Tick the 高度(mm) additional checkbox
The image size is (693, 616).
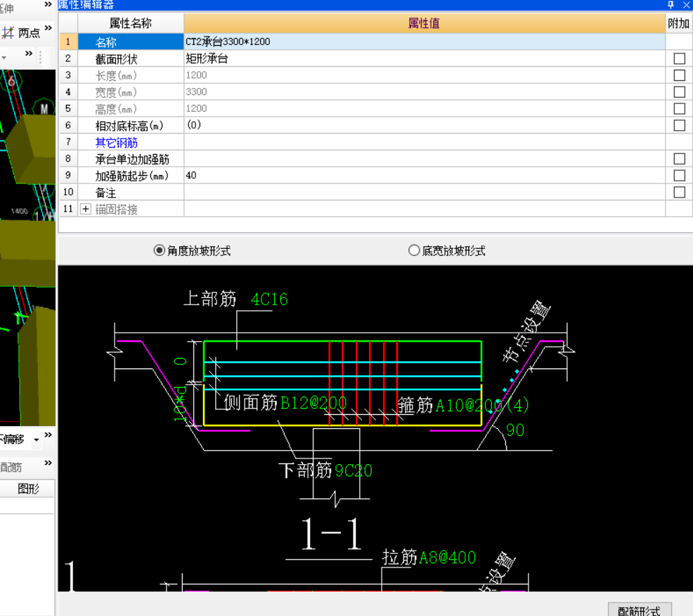coord(680,109)
